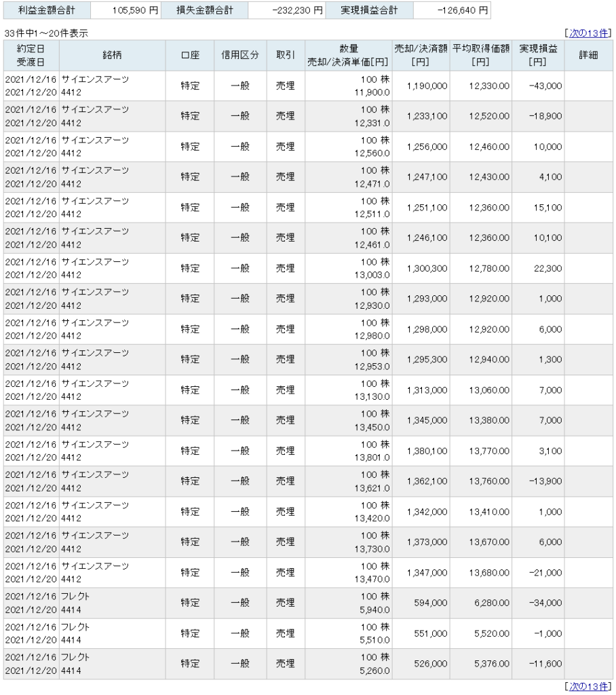Select the unit price 13,003.0
Screen dimensions: 616x695
[372, 276]
